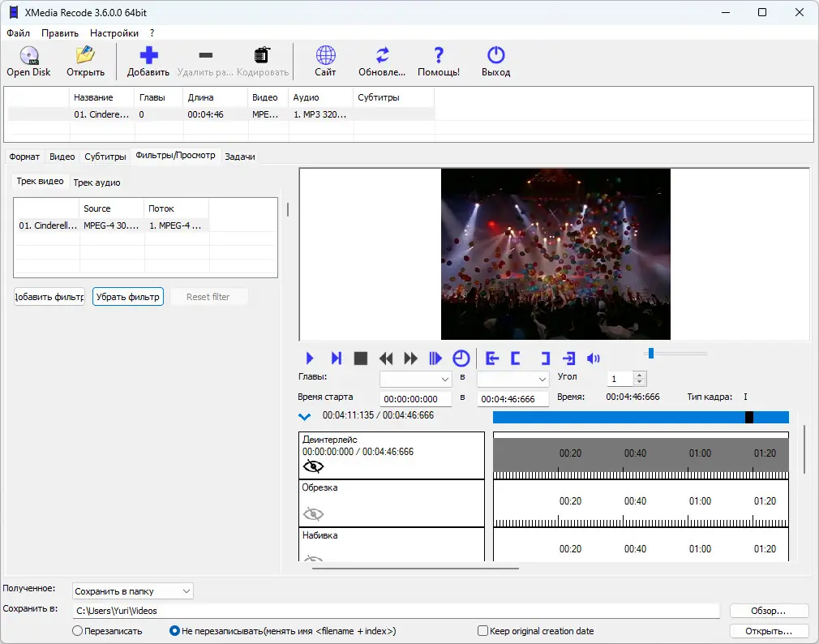Screen dimensions: 819x644
Task: Expand the Сохранить в папку dropdown
Action: tap(133, 591)
